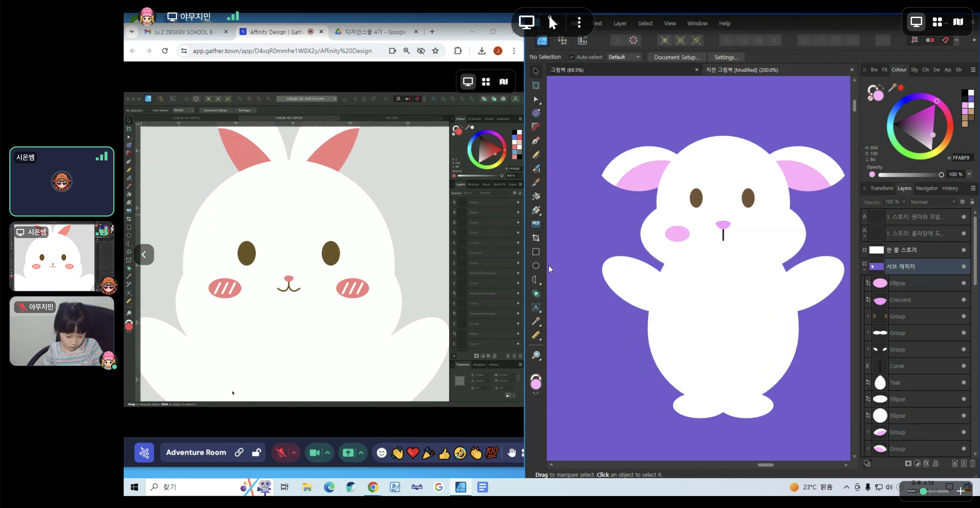Open the Layer menu

620,23
